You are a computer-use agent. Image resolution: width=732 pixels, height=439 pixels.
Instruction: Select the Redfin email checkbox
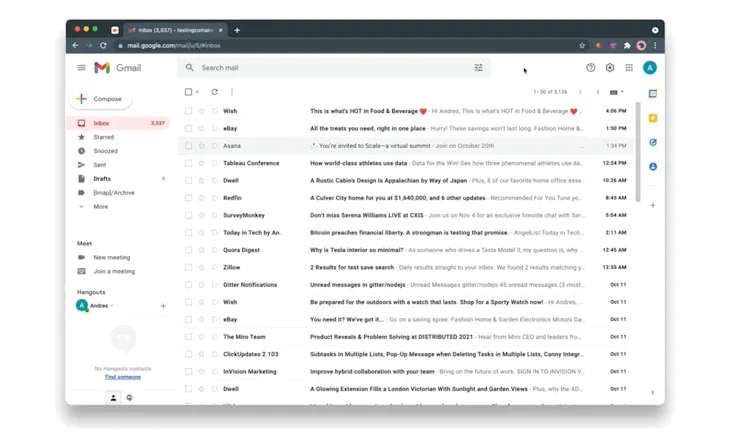point(188,198)
